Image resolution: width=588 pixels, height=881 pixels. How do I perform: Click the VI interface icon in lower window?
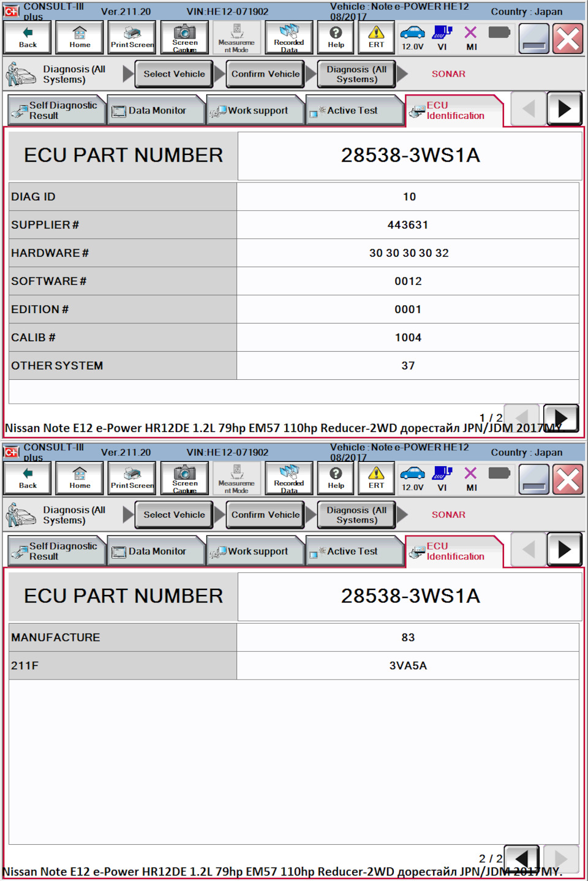[x=442, y=478]
